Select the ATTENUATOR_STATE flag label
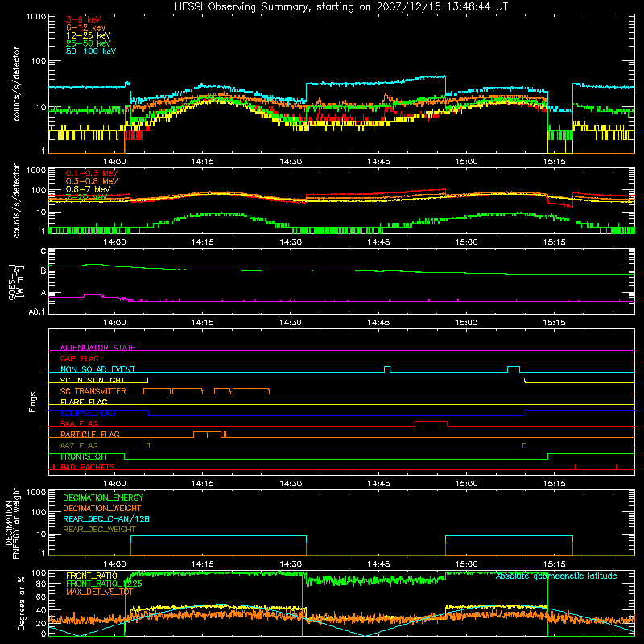 point(97,348)
